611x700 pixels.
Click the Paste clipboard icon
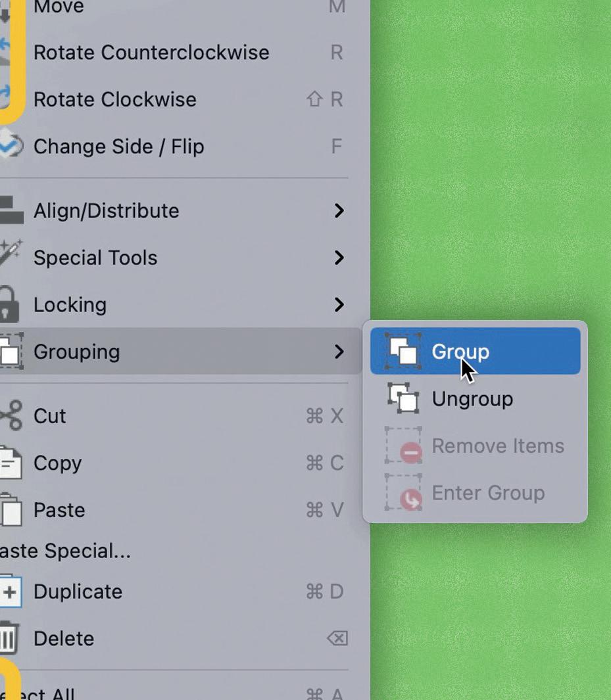click(11, 509)
